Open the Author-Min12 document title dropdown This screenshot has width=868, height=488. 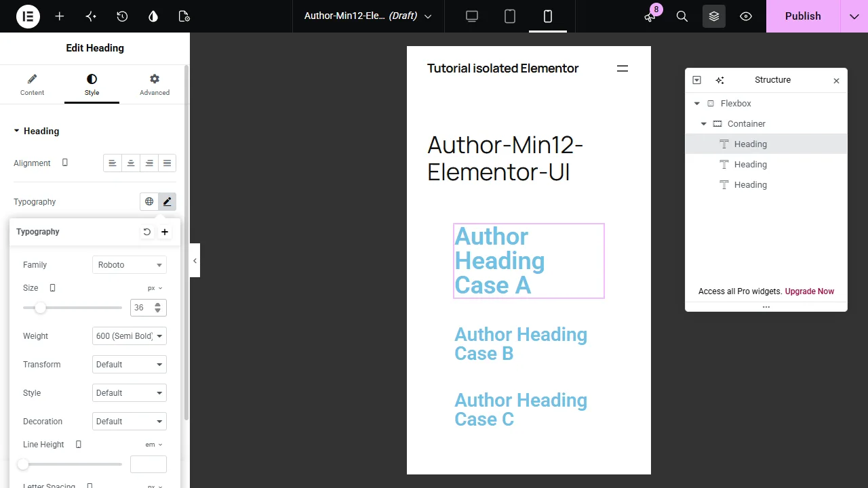tap(368, 16)
